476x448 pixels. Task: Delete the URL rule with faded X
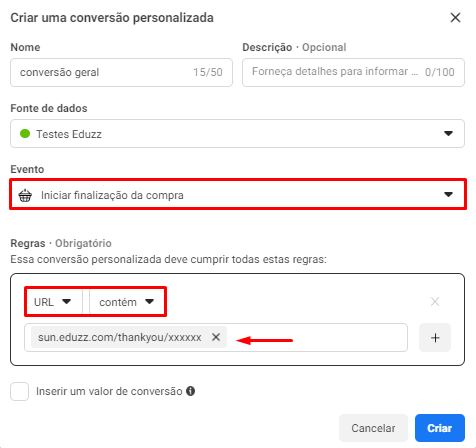pyautogui.click(x=435, y=302)
